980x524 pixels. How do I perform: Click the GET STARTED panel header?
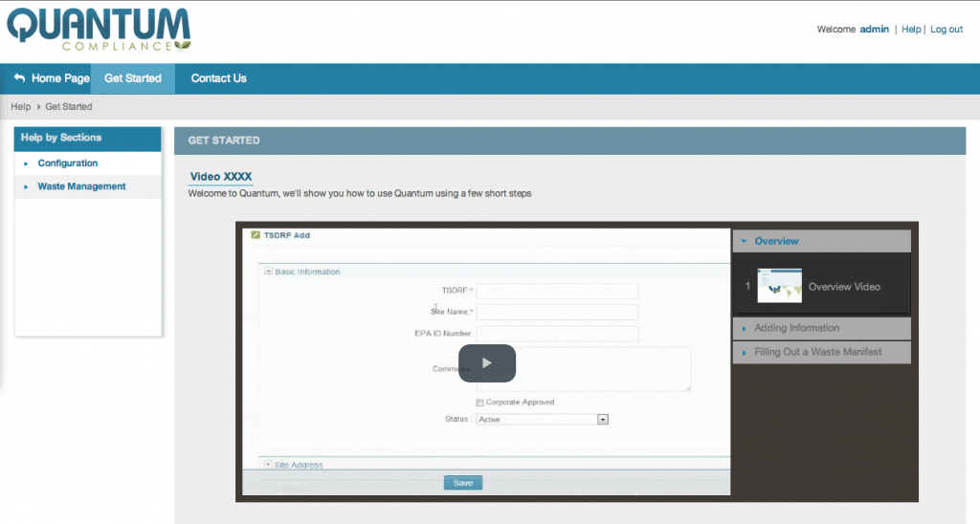(x=569, y=141)
